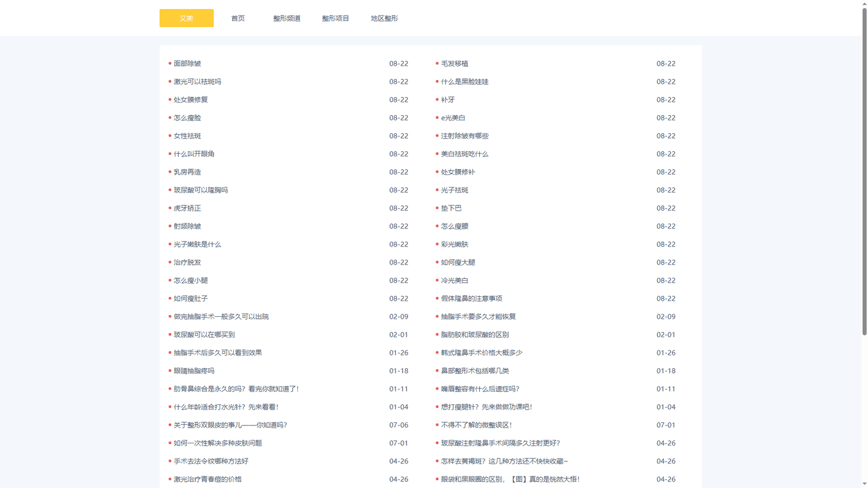Click the 07-01 date beside 不得不了解的微整误区

(x=666, y=425)
